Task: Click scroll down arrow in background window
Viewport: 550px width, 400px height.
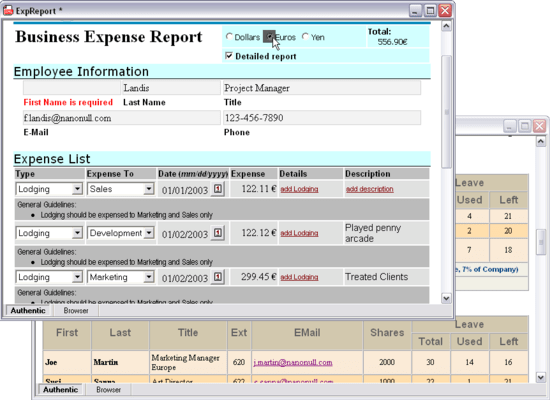Action: pyautogui.click(x=541, y=377)
